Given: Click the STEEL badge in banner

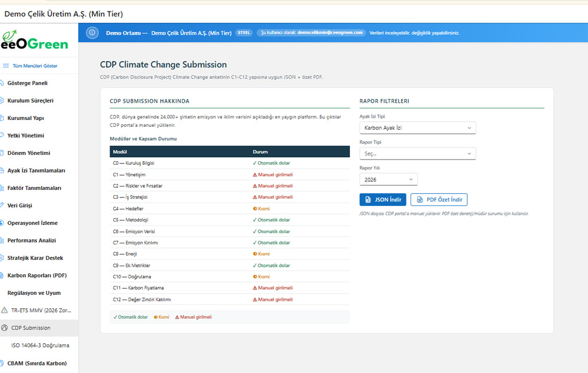Looking at the screenshot, I should click(243, 33).
